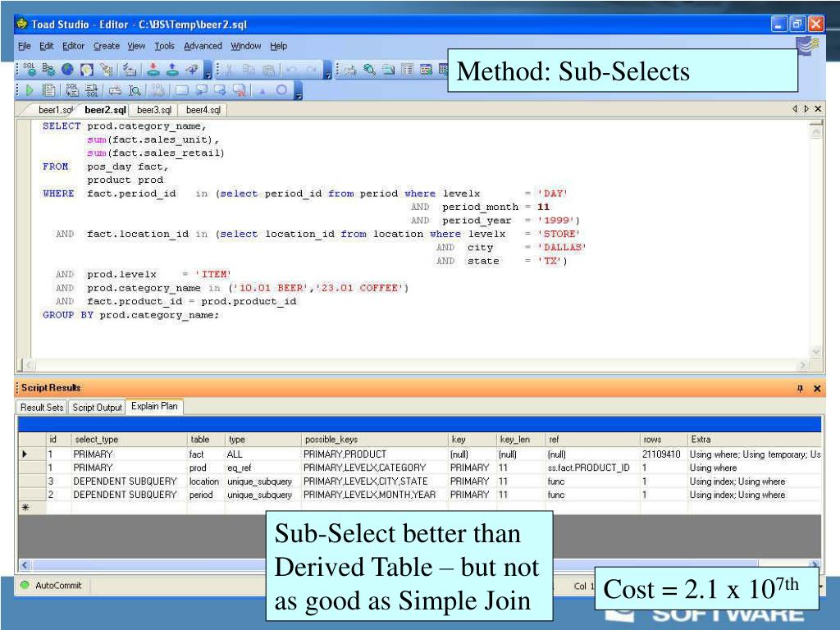The height and width of the screenshot is (630, 840).
Task: Click the blue up-arrow database icon
Action: click(x=172, y=69)
